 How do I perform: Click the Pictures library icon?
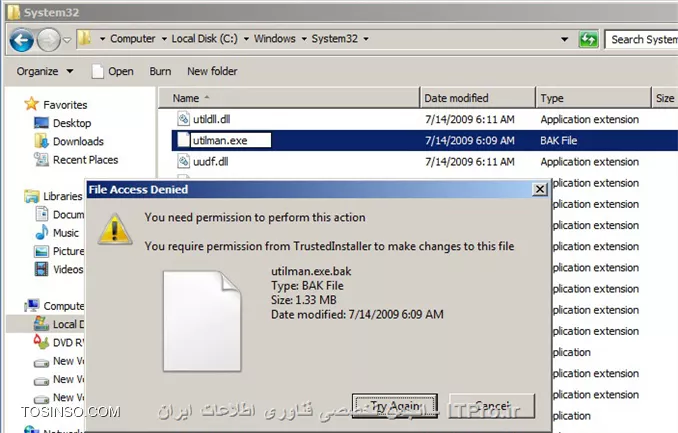[x=42, y=251]
